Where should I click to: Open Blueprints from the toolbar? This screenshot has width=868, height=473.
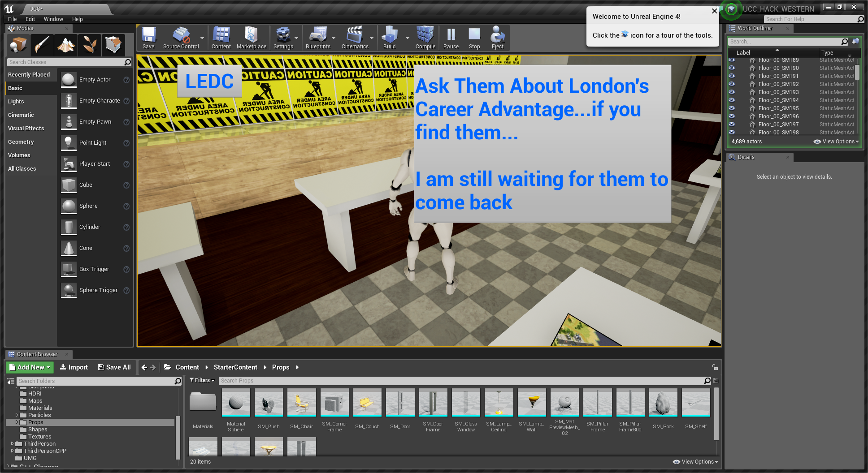click(318, 38)
